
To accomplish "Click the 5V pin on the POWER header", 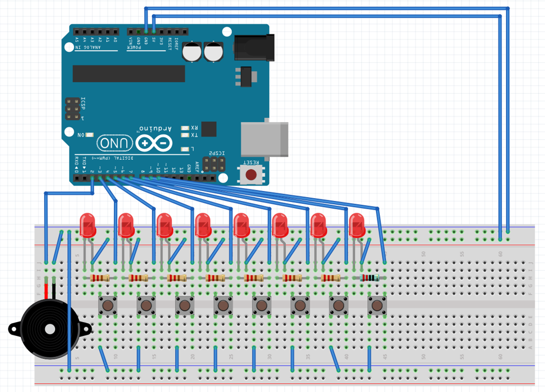I will (x=154, y=31).
